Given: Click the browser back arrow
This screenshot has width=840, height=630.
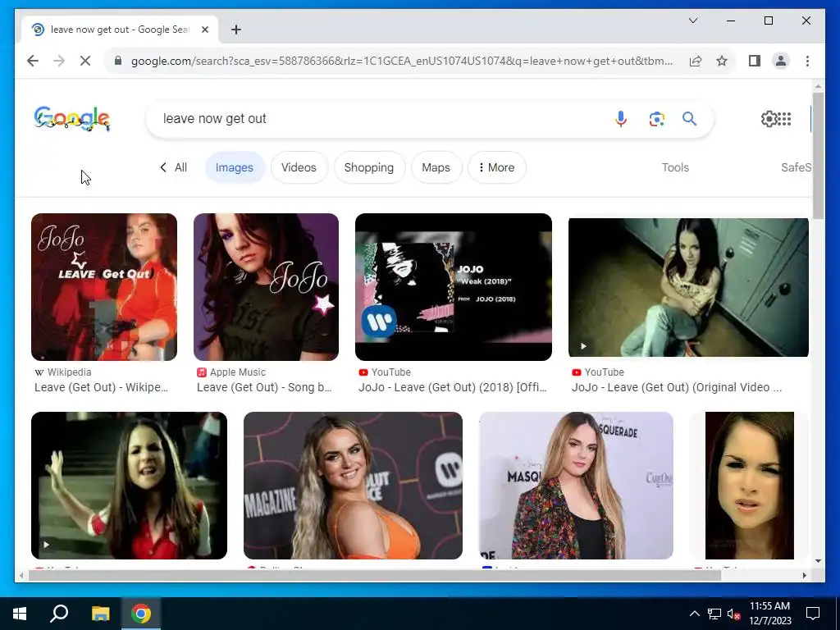Looking at the screenshot, I should (x=33, y=61).
